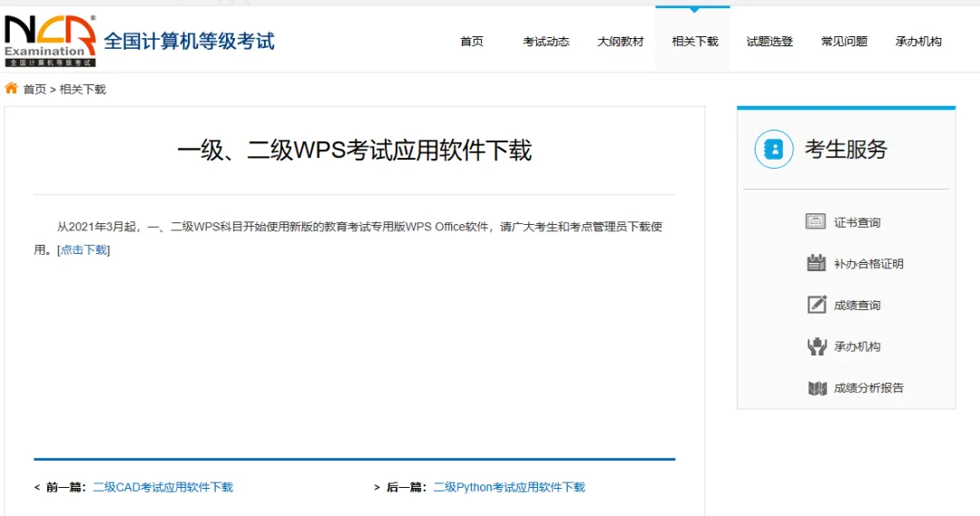Click the NCRE Examination logo
Screen dimensions: 980x516
[x=50, y=41]
